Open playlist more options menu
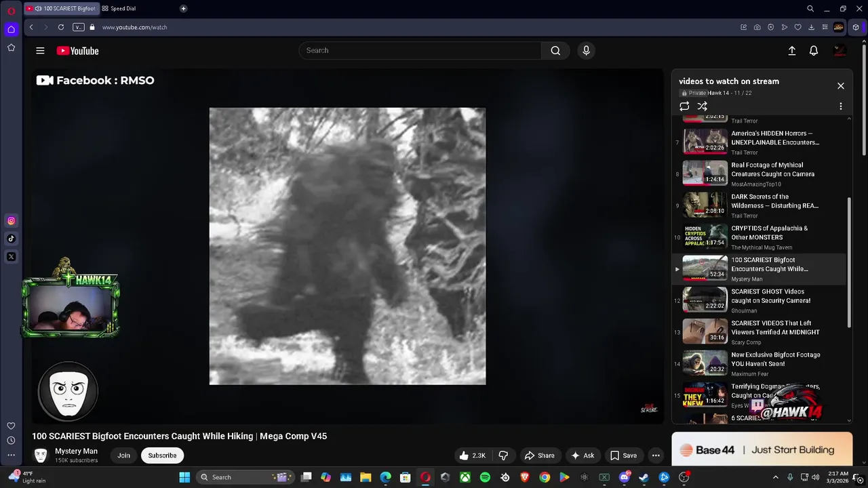Image resolution: width=868 pixels, height=488 pixels. (841, 106)
